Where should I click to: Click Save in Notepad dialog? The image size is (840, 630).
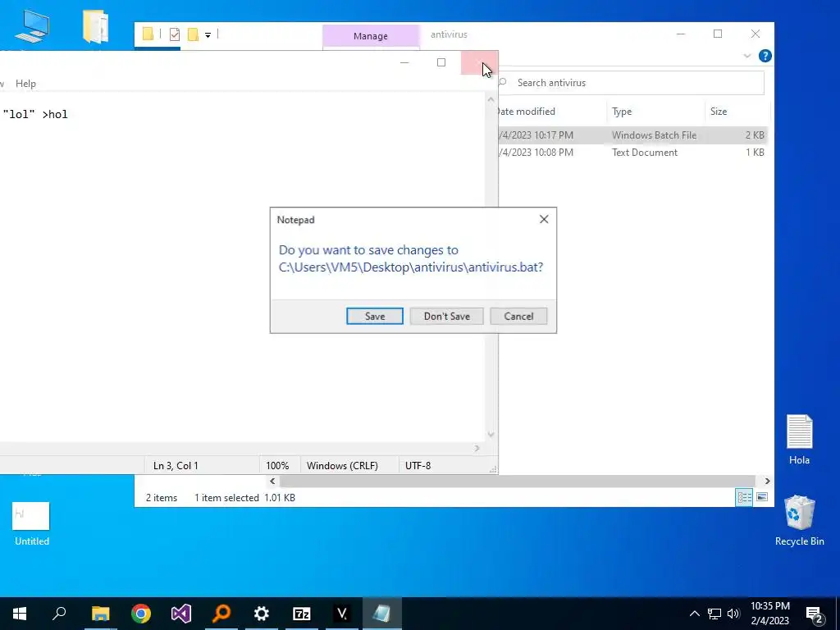coord(374,316)
